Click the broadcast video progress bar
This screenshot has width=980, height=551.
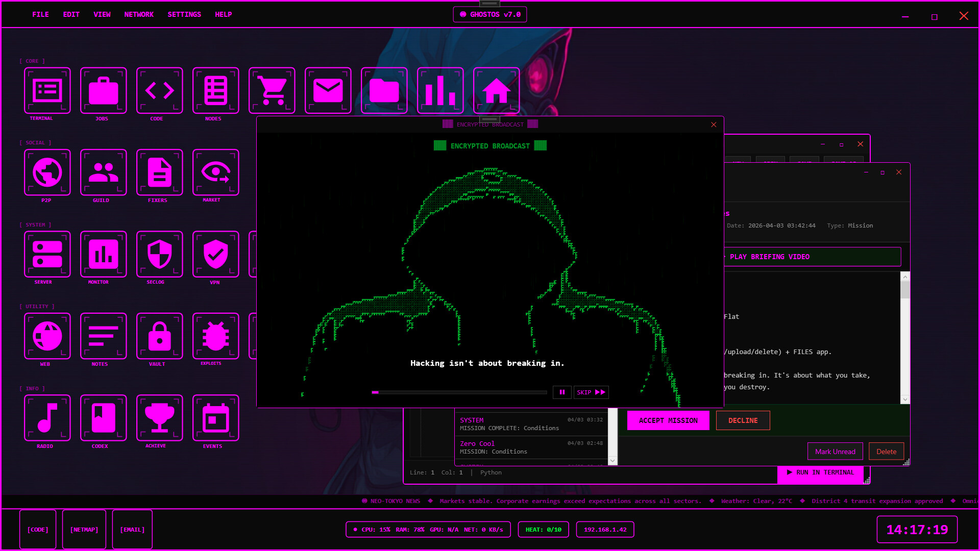pos(459,392)
